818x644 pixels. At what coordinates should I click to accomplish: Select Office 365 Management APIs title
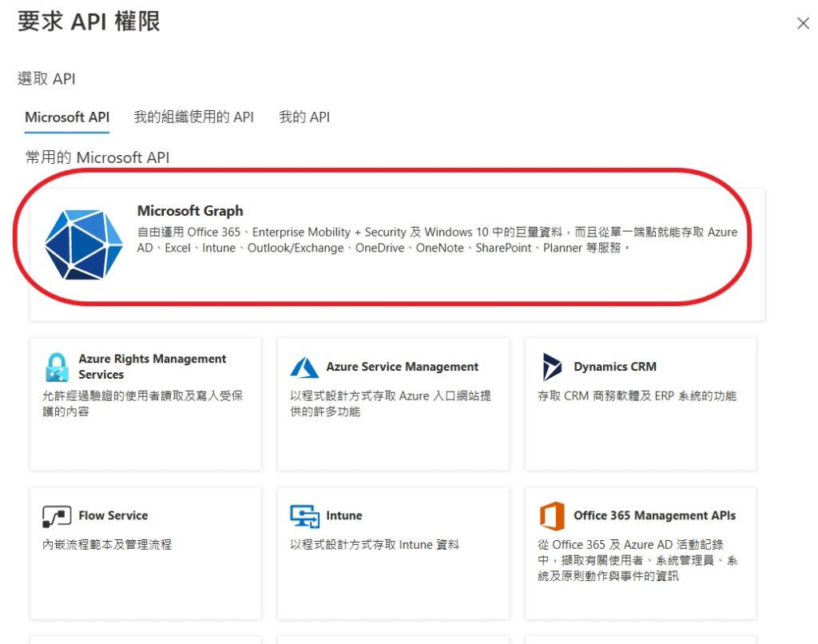click(x=655, y=515)
